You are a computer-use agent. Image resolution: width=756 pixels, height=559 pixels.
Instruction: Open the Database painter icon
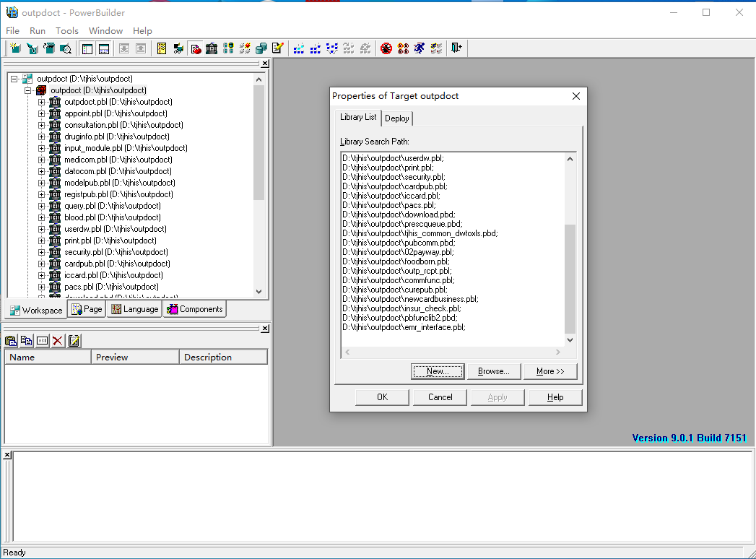261,48
